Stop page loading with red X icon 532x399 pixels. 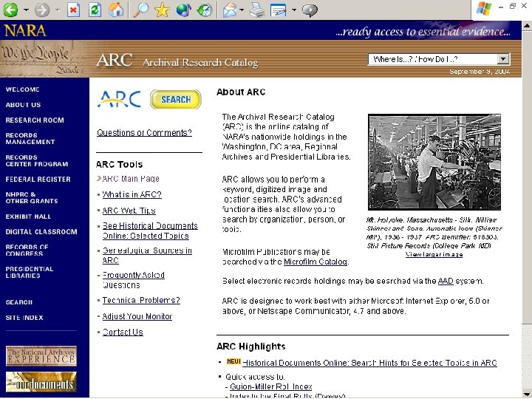73,10
